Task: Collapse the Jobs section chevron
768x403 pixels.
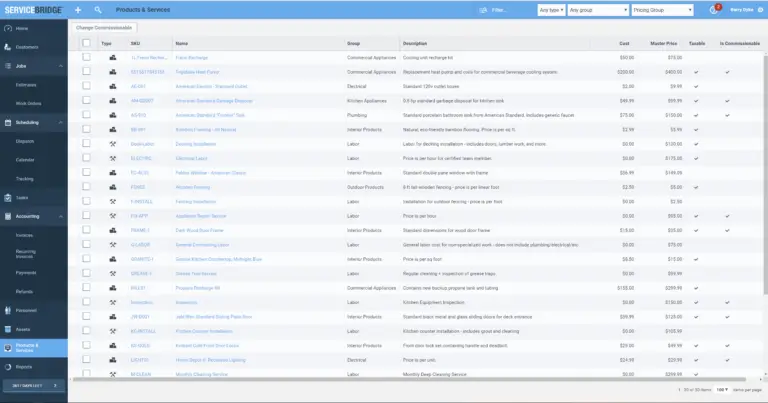Action: point(61,66)
